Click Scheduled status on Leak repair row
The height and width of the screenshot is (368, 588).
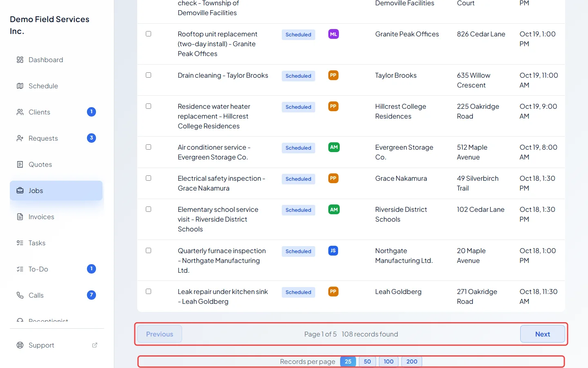coord(298,292)
